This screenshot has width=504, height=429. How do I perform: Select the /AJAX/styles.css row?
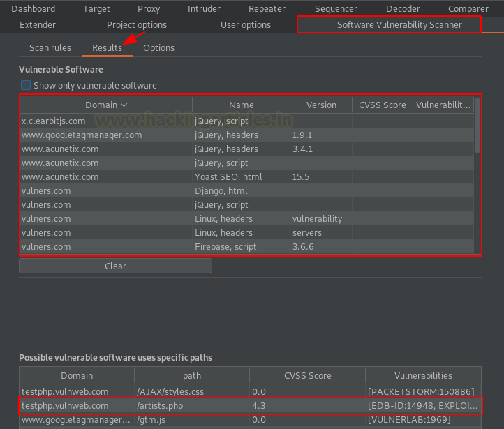250,391
